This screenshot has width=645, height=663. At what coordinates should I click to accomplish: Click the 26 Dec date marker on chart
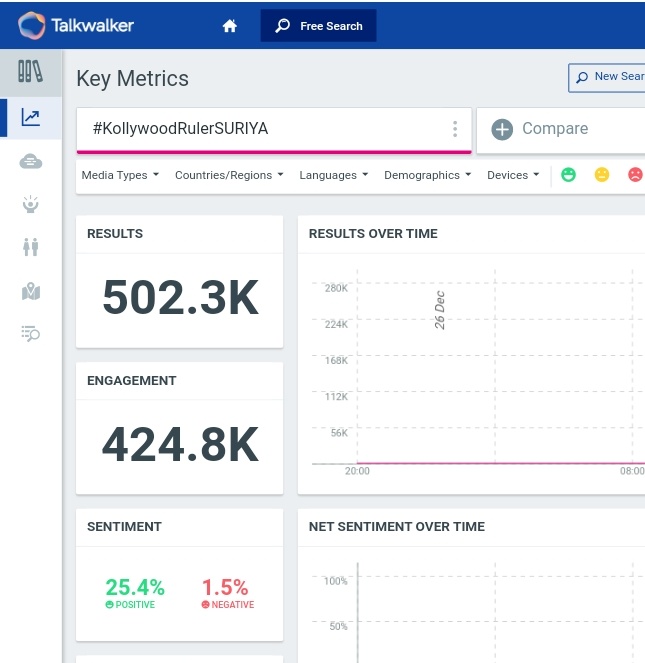(x=440, y=310)
